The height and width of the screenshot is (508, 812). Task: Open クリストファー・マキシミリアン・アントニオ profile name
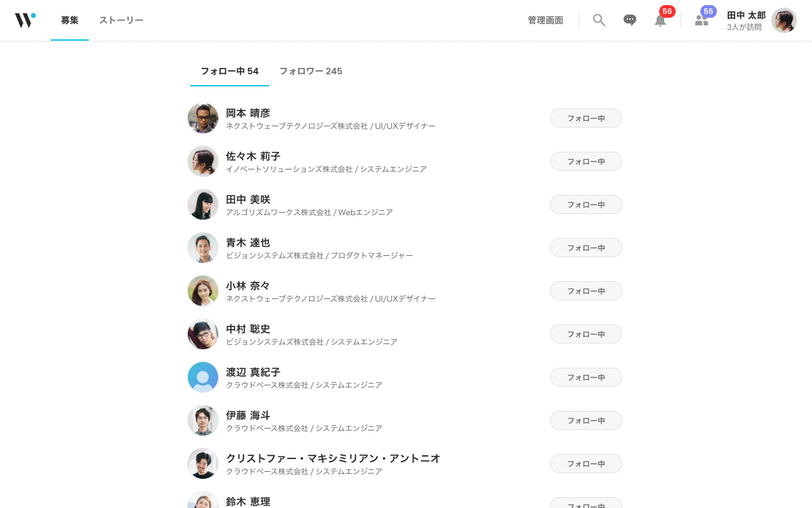pos(333,458)
